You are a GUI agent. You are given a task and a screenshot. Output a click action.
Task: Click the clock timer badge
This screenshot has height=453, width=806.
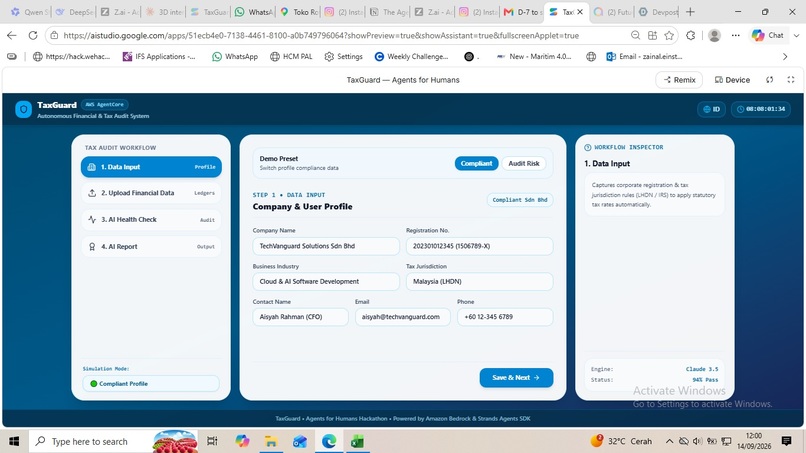point(761,109)
